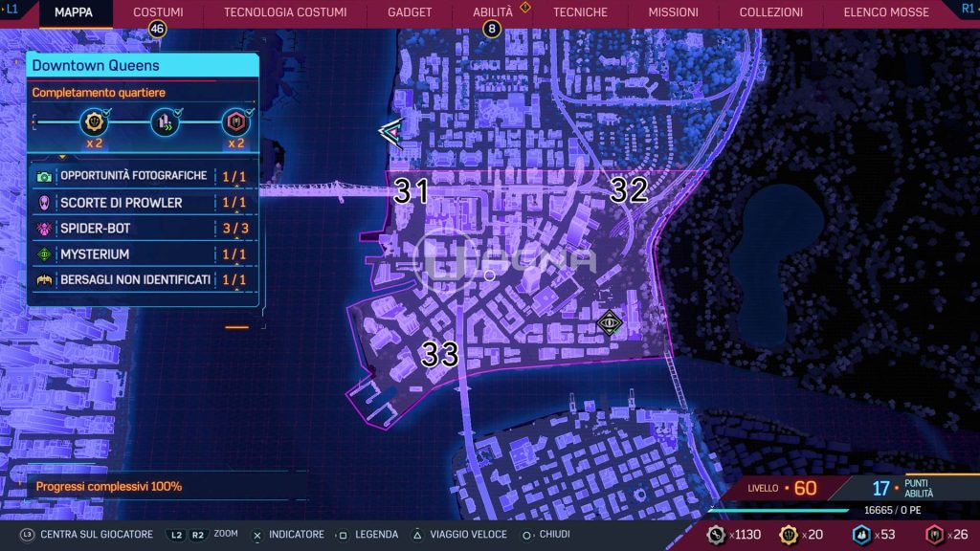The width and height of the screenshot is (980, 551).
Task: Open the Costumi tab
Action: click(158, 12)
